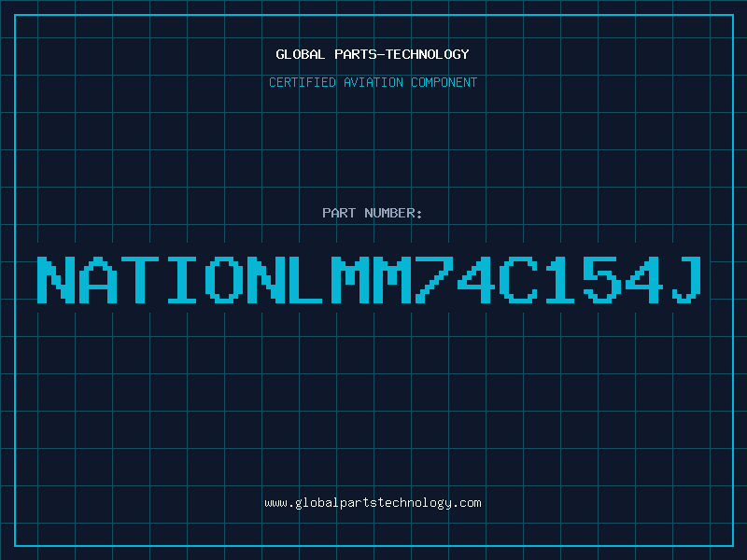This screenshot has width=747, height=560.
Task: Click the PART NUMBER: label
Action: pyautogui.click(x=373, y=213)
